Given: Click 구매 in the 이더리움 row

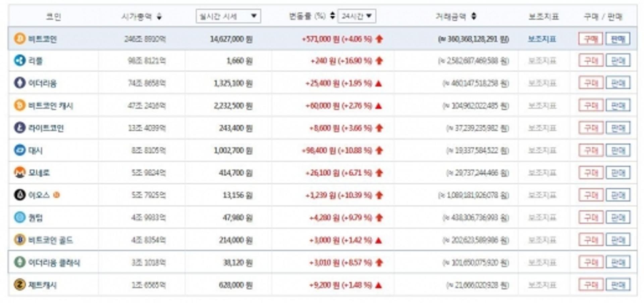Looking at the screenshot, I should [x=591, y=83].
